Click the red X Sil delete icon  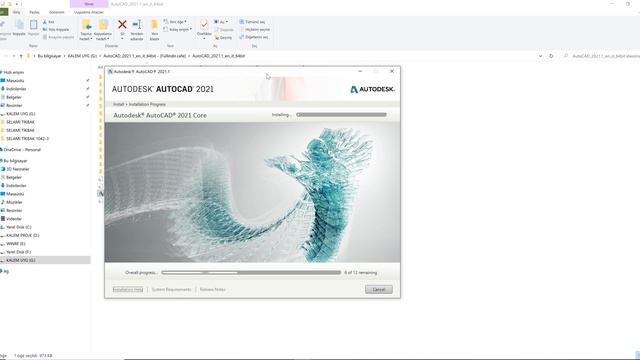pos(122,25)
